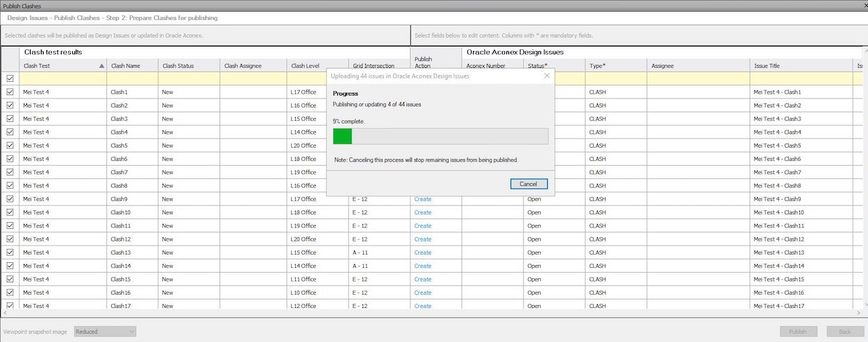The height and width of the screenshot is (342, 868).
Task: Click the Publish Action column header
Action: click(x=436, y=62)
